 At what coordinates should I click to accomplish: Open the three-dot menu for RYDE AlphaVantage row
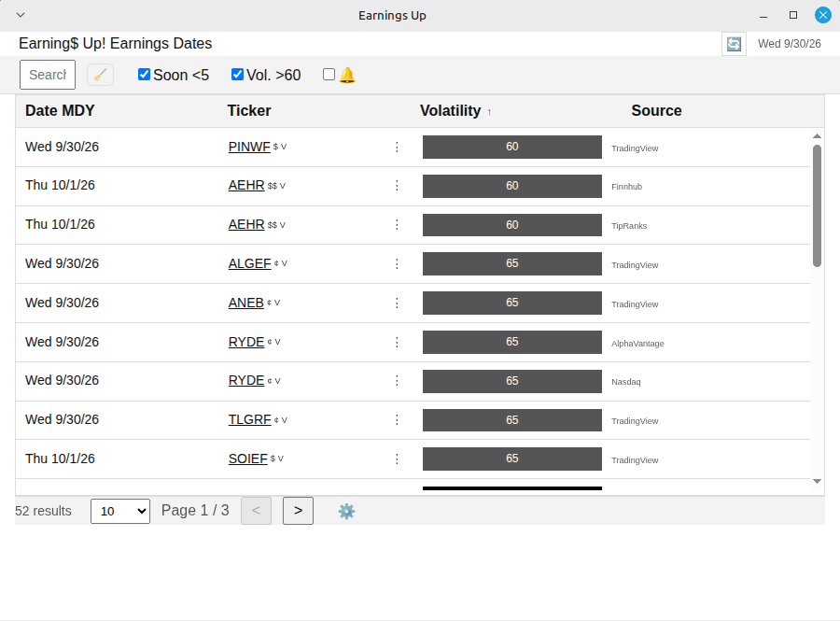tap(397, 342)
